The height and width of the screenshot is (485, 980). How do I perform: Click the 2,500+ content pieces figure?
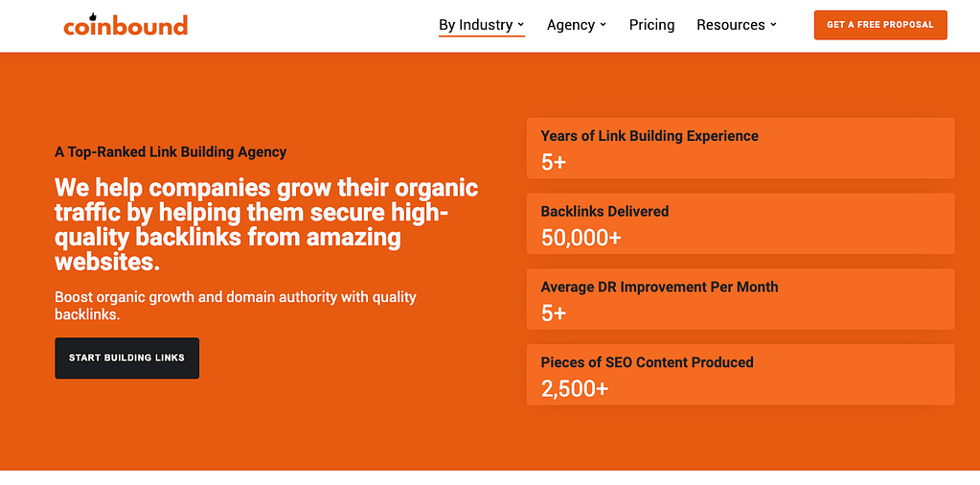pyautogui.click(x=574, y=388)
